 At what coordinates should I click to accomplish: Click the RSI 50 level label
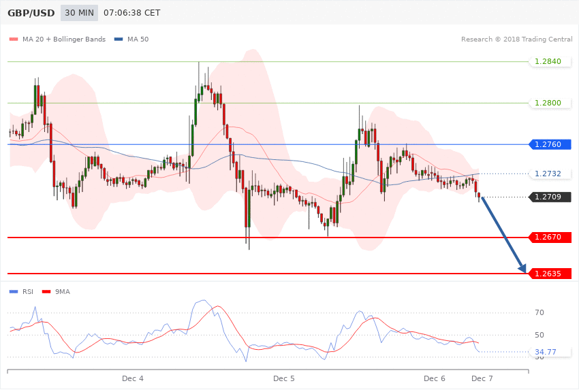tap(539, 335)
